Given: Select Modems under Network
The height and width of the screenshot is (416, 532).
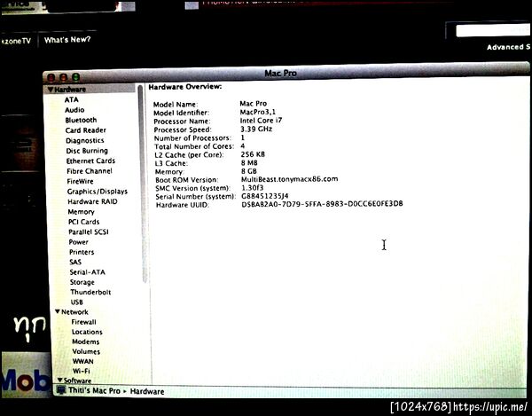Looking at the screenshot, I should pos(86,341).
